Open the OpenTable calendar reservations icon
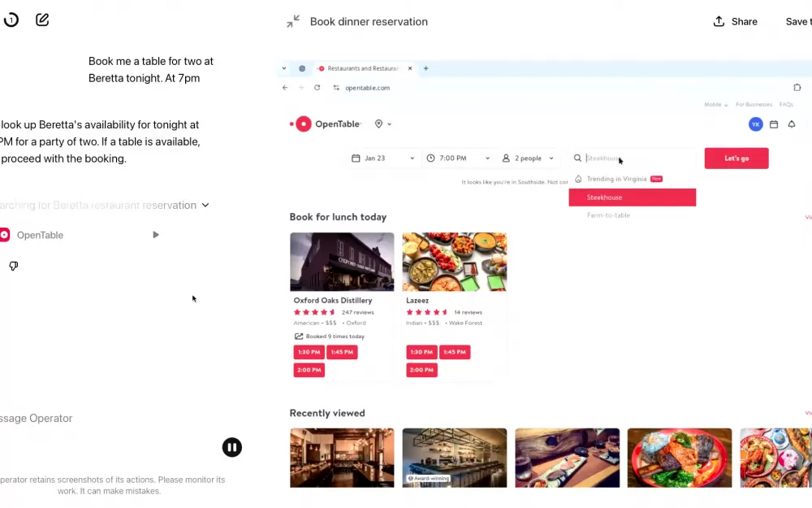The width and height of the screenshot is (812, 508). (x=774, y=124)
